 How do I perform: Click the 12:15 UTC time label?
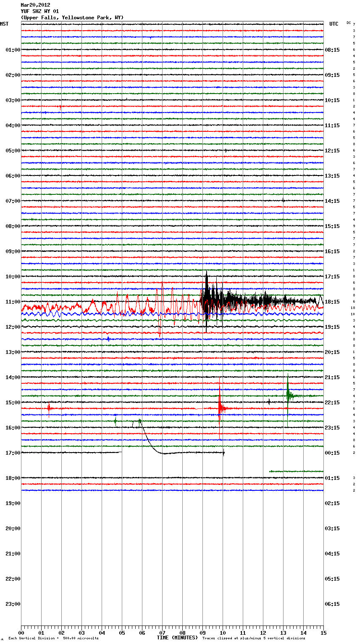coord(332,151)
